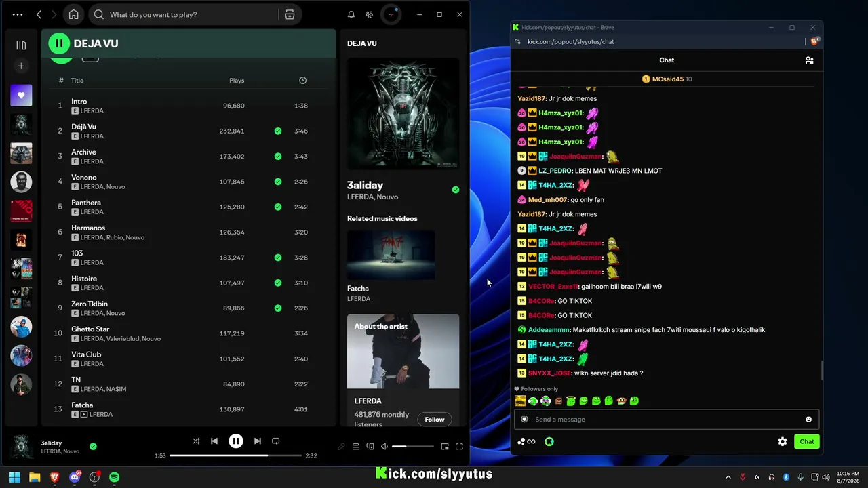Viewport: 868px width, 488px height.
Task: Open File Explorer from taskbar
Action: [35, 477]
